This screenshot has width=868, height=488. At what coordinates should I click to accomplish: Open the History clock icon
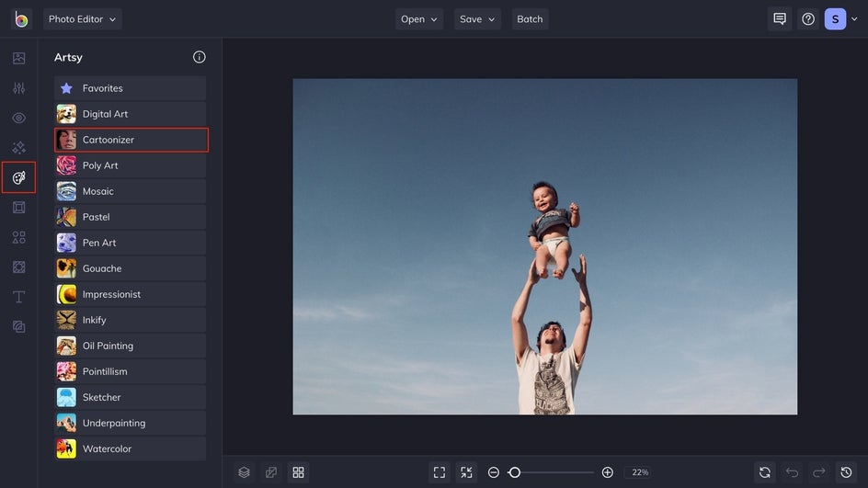(846, 472)
